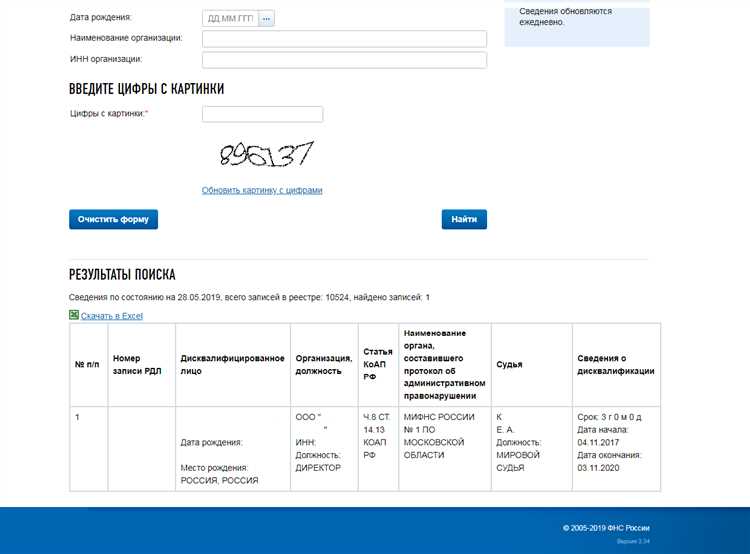Select the 'Сведения о дисквалификации' column header
This screenshot has width=750, height=554.
tap(617, 365)
